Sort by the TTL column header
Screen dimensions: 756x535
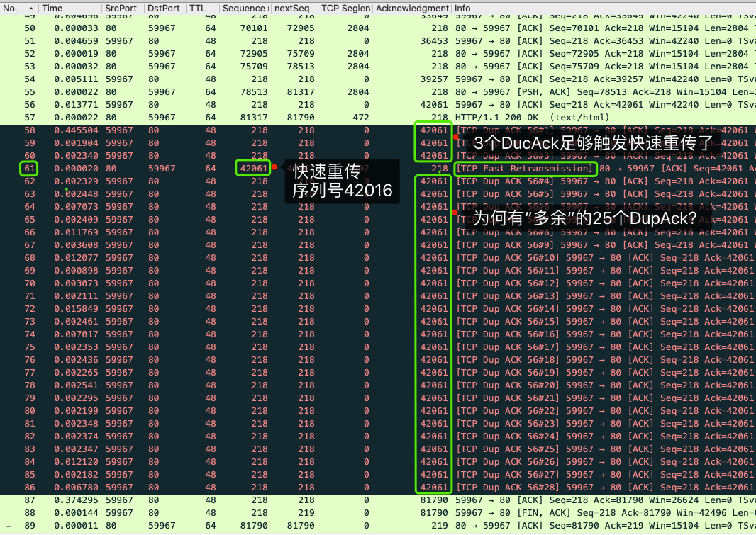197,9
